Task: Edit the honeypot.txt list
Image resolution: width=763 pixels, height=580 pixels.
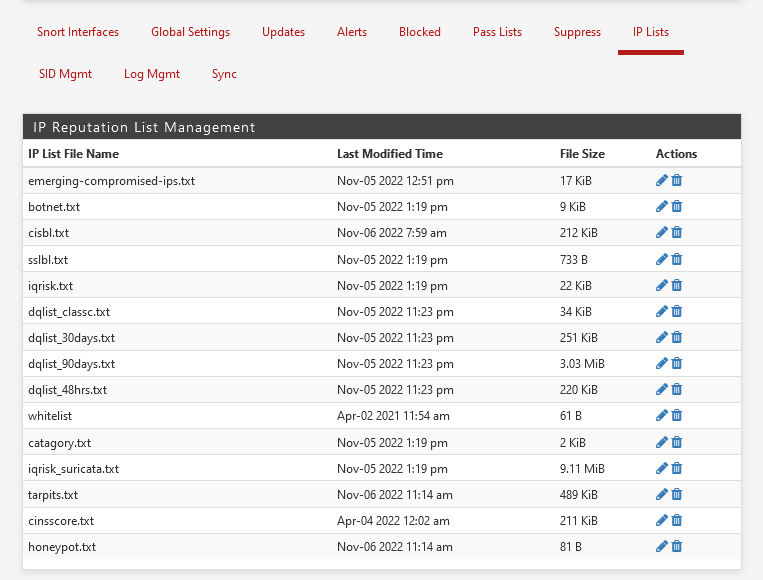Action: [661, 546]
